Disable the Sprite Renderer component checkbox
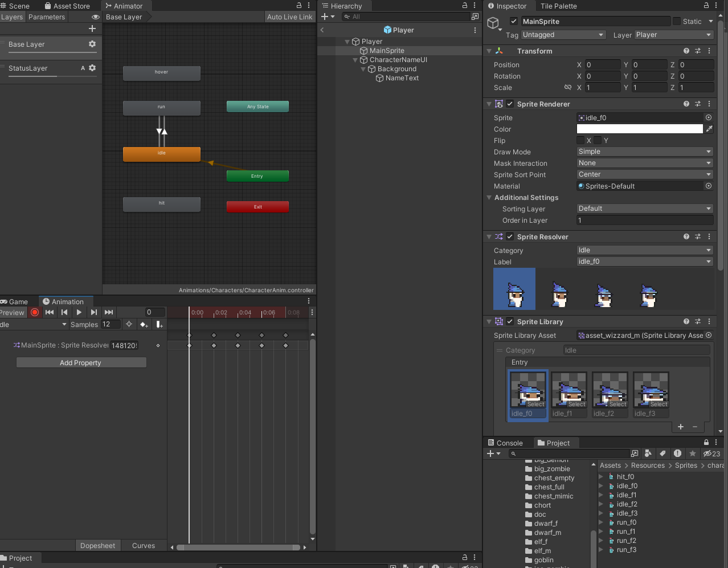 [509, 104]
